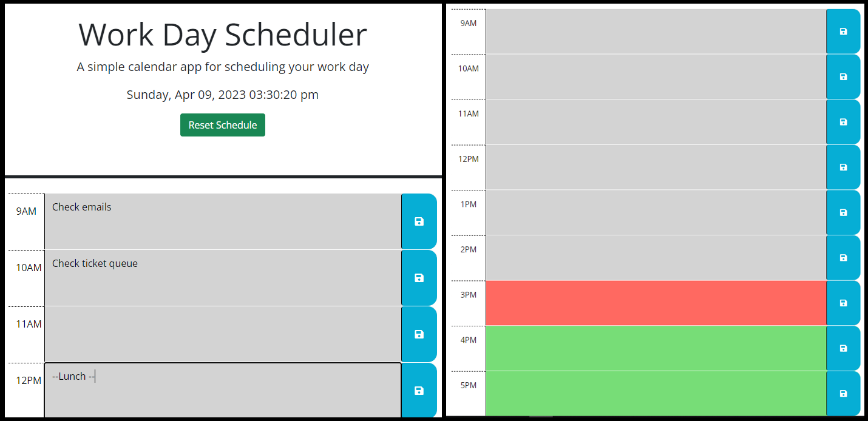Save the 12PM slot in the right calendar
This screenshot has width=868, height=421.
843,167
